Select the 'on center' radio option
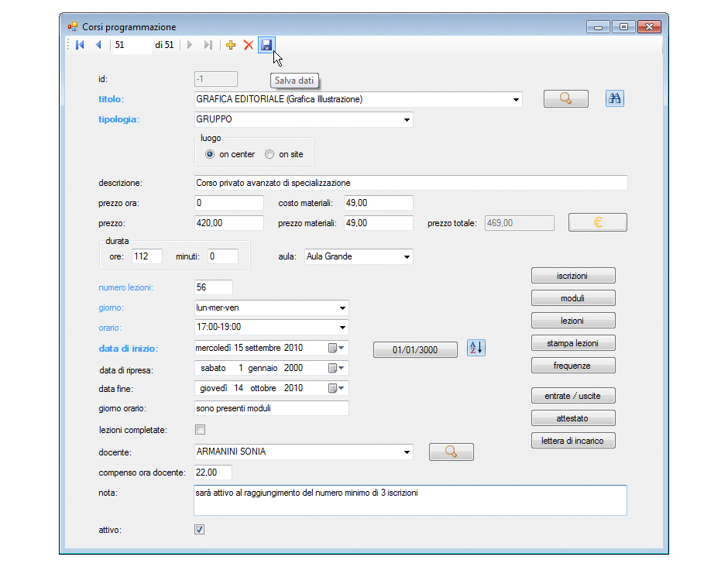Screen dimensions: 728x567 210,154
